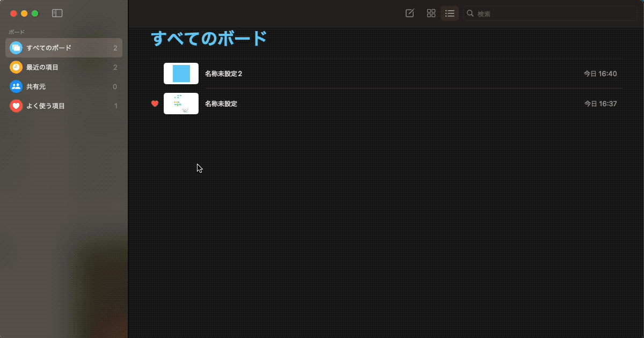Image resolution: width=644 pixels, height=338 pixels.
Task: Toggle the sidebar panel icon
Action: tap(57, 13)
